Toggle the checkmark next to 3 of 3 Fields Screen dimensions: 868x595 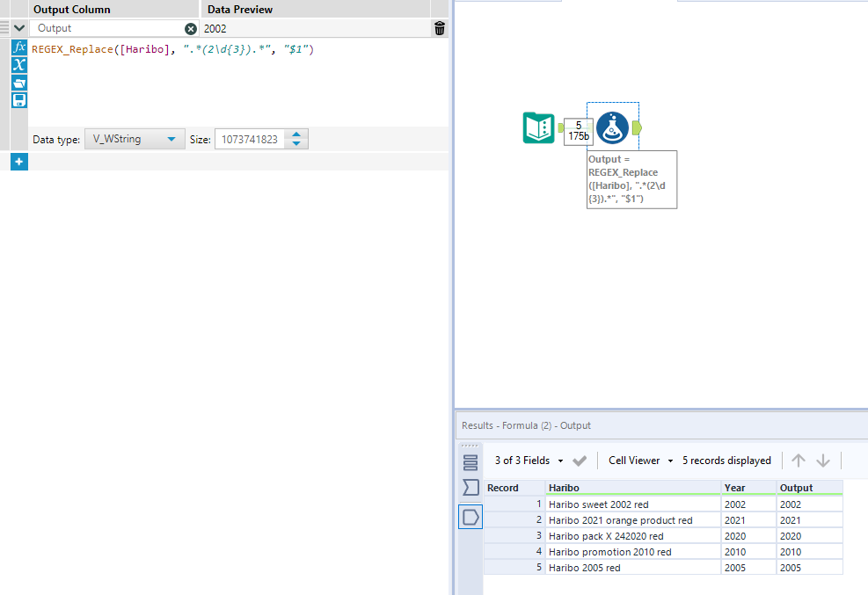pyautogui.click(x=578, y=460)
